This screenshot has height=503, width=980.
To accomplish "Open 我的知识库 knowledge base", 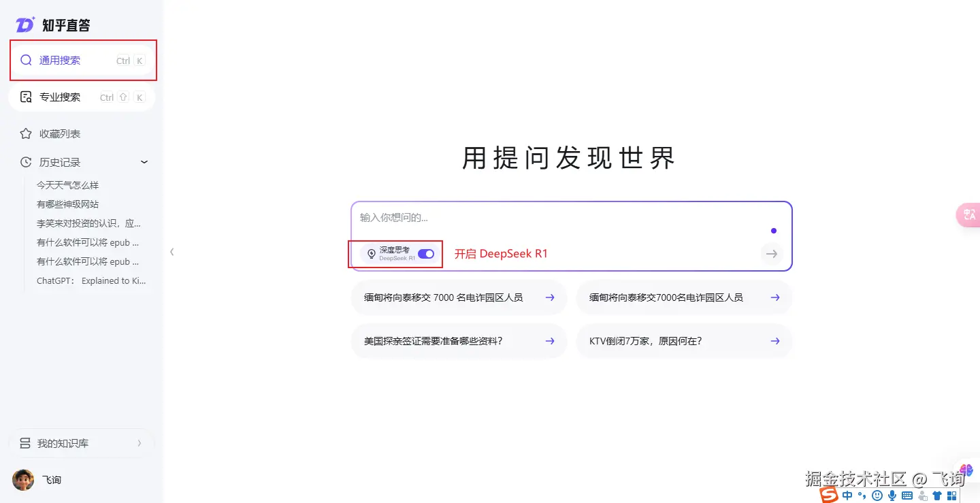I will 82,443.
